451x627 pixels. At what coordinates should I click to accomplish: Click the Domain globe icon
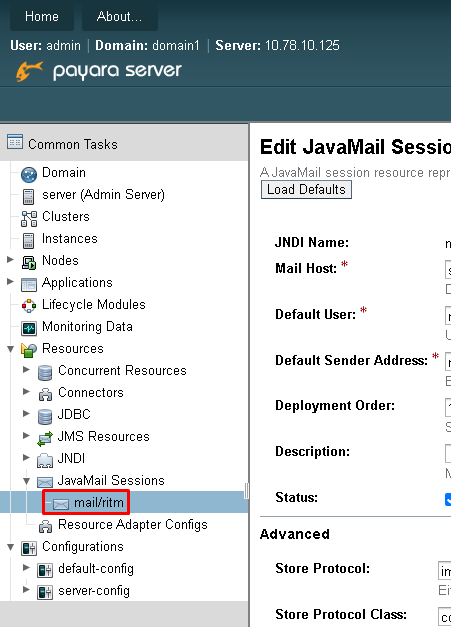pos(29,174)
